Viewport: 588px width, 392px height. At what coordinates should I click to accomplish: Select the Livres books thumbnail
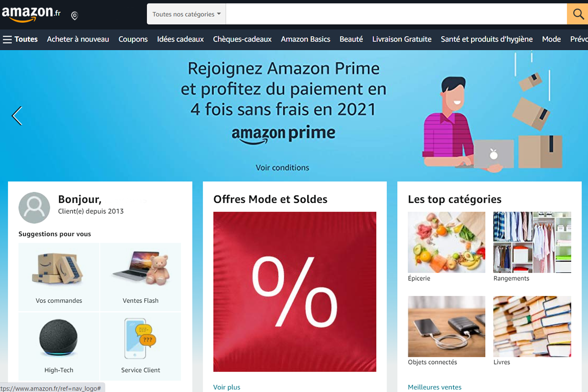[x=532, y=326]
